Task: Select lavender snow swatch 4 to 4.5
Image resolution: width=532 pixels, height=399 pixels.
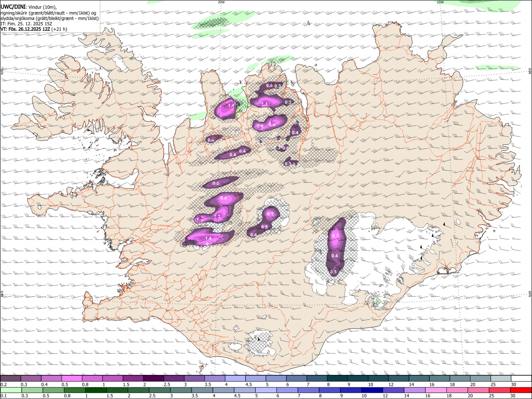Action: tap(235, 379)
